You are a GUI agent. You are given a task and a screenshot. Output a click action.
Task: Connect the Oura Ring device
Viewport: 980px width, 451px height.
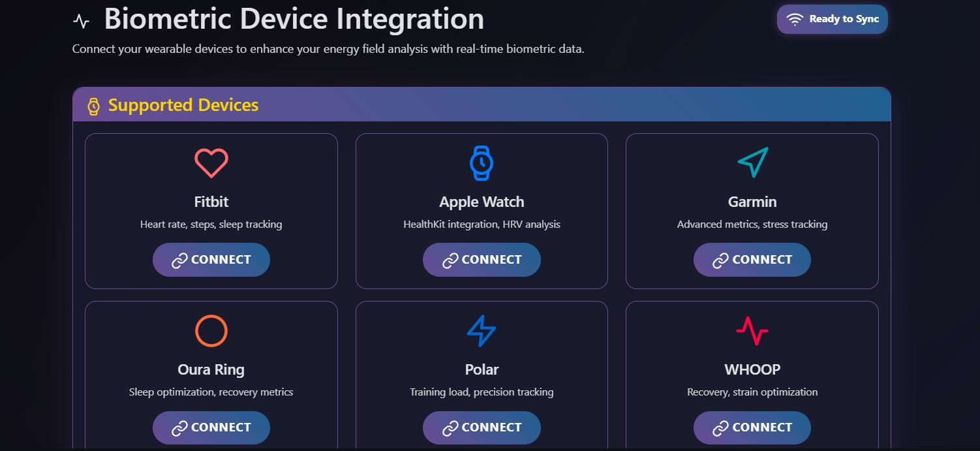211,428
